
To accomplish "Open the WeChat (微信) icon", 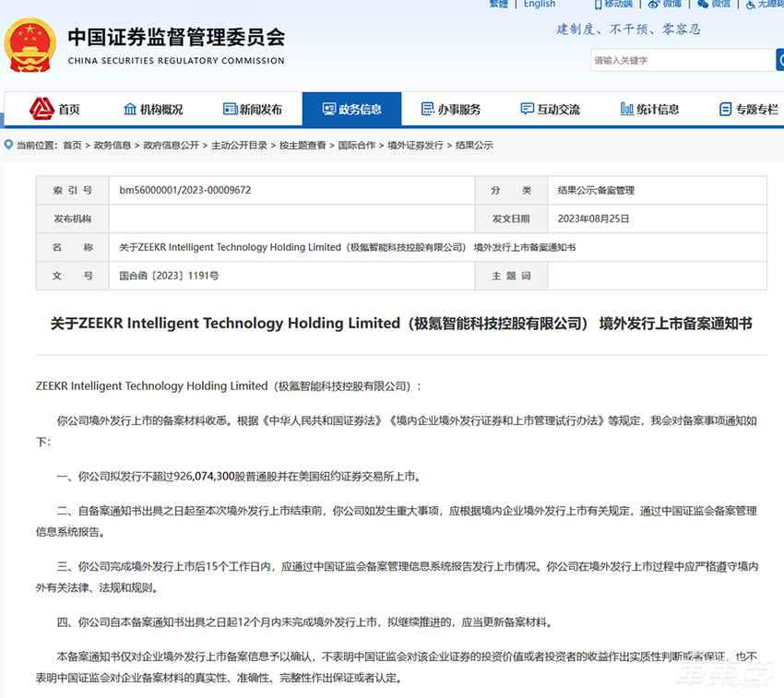I will [703, 6].
